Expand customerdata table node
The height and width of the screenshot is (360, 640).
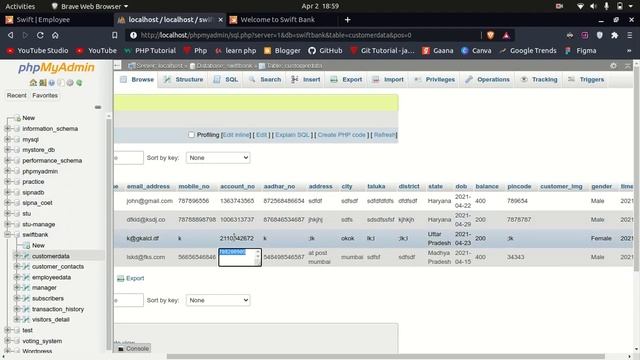(x=17, y=256)
